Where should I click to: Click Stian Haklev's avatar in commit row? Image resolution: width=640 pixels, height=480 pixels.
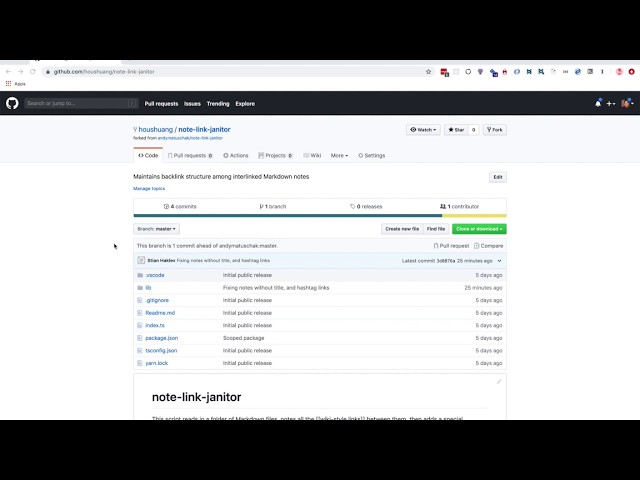pyautogui.click(x=141, y=260)
